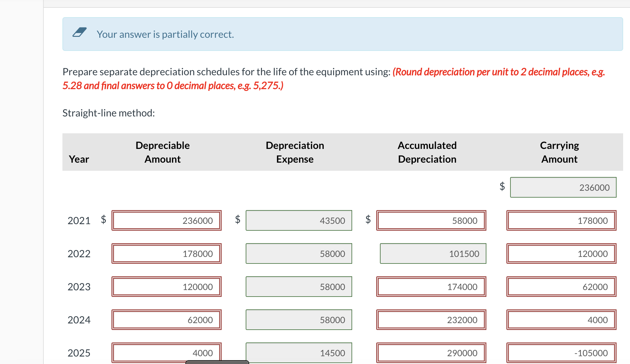Click the 2025 Carrying Amount field showing -105000
Viewport: 630px width, 364px height.
pyautogui.click(x=561, y=353)
